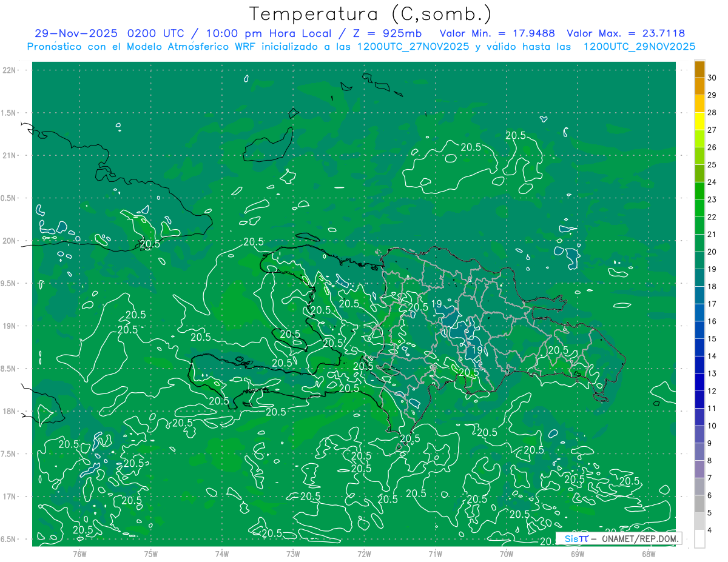The width and height of the screenshot is (728, 562).
Task: Click the "22N" latitude axis label
Action: 8,70
